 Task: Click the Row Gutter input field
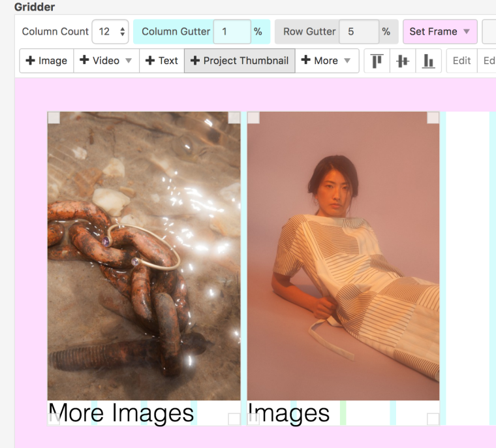(358, 31)
